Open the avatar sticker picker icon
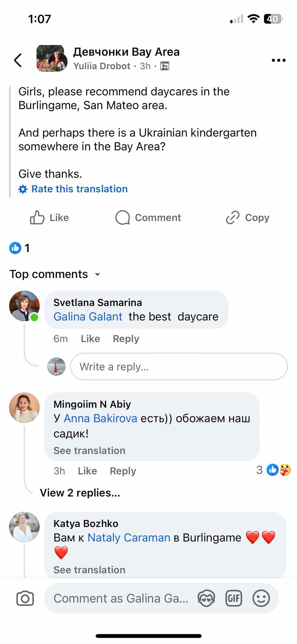The width and height of the screenshot is (297, 644). (206, 598)
